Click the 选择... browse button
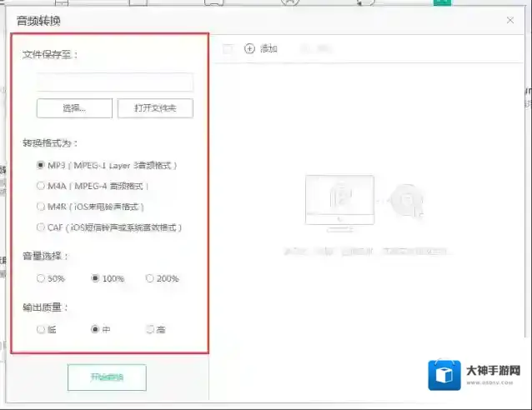Viewport: 532px width, 410px height. (74, 108)
